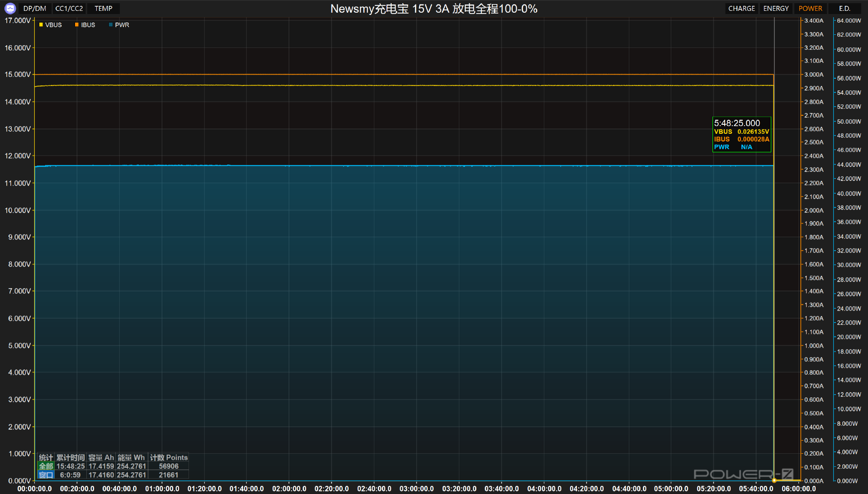868x494 pixels.
Task: Click the 计数 Points column header
Action: click(x=169, y=457)
